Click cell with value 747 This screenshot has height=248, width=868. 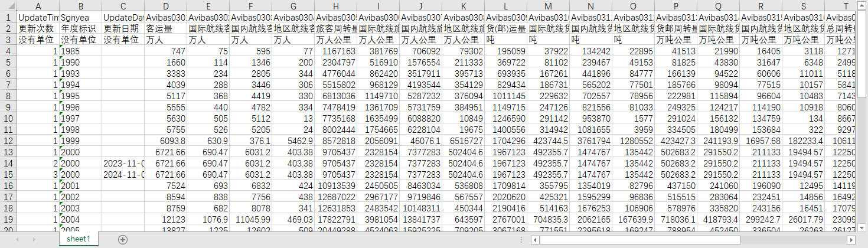(x=166, y=51)
